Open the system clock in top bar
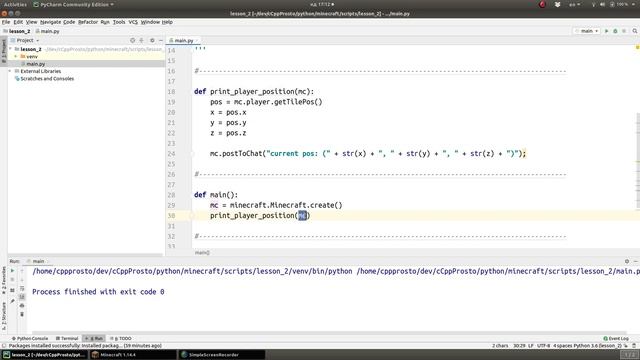The width and height of the screenshot is (640, 360). (x=322, y=4)
